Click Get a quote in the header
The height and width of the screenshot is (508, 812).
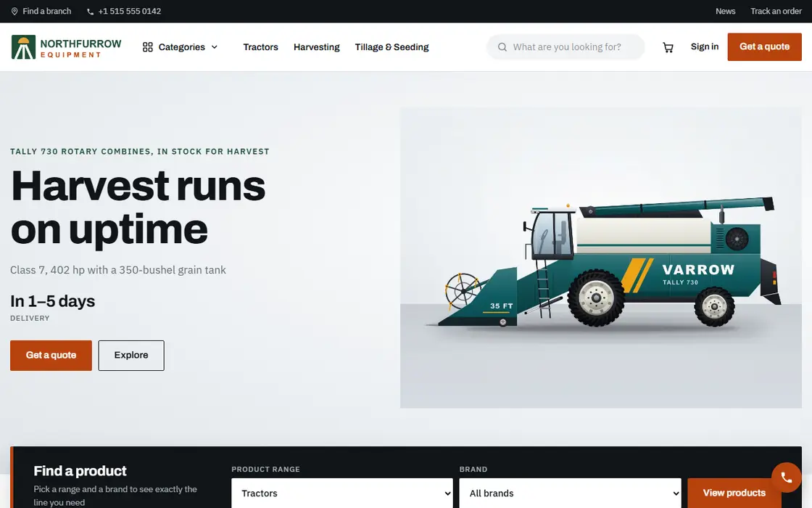pos(764,46)
